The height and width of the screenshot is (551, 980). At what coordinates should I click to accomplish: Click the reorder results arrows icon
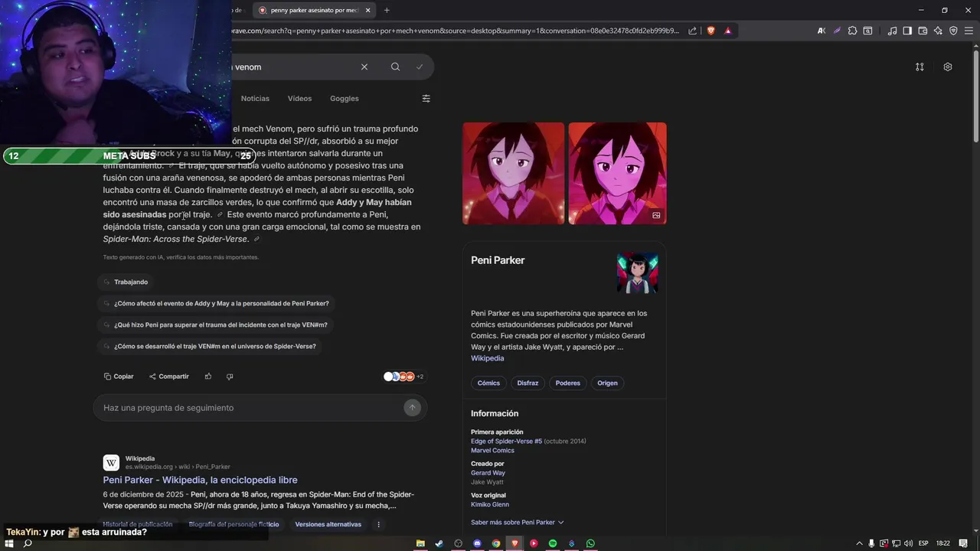tap(920, 67)
